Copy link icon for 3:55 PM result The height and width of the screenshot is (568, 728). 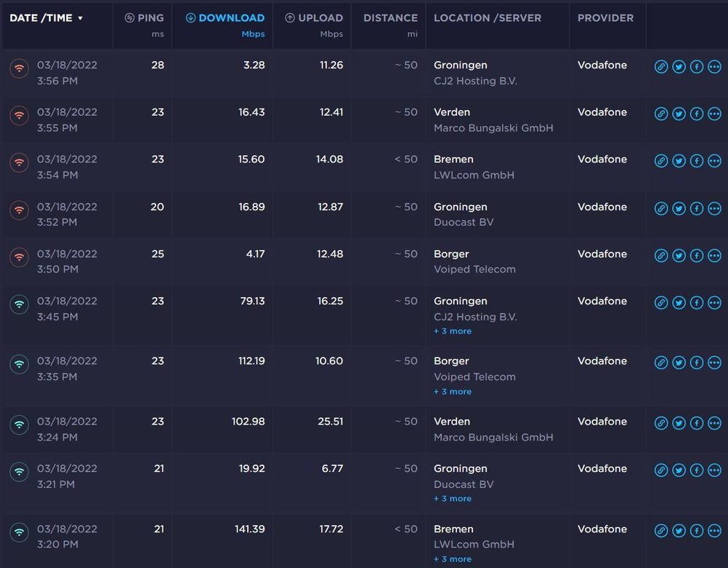tap(661, 114)
